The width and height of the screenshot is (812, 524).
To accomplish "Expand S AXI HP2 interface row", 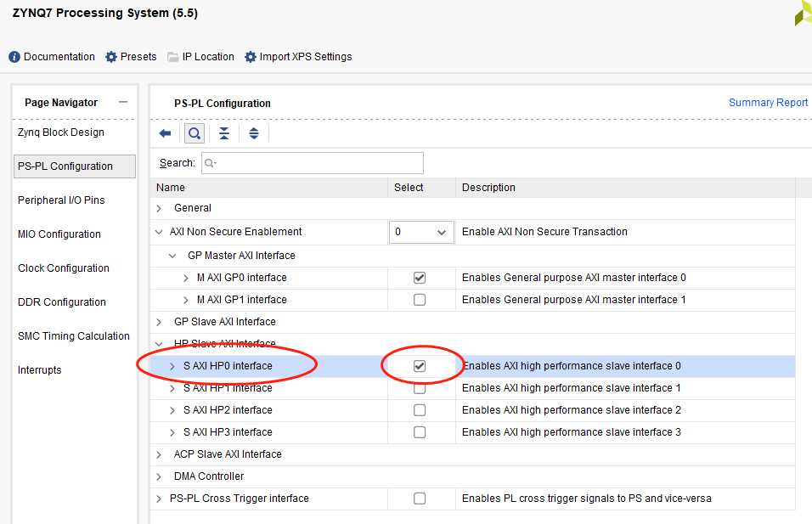I will [172, 410].
